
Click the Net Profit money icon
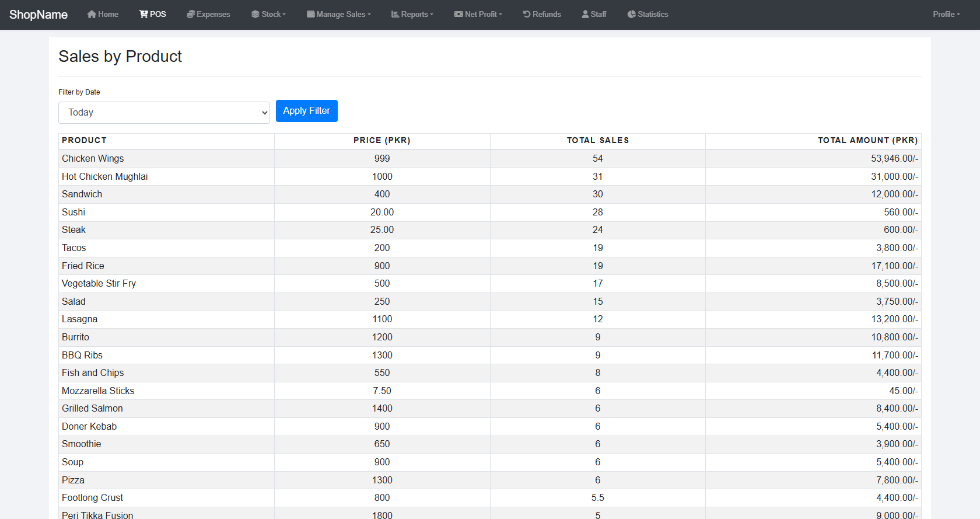(459, 14)
